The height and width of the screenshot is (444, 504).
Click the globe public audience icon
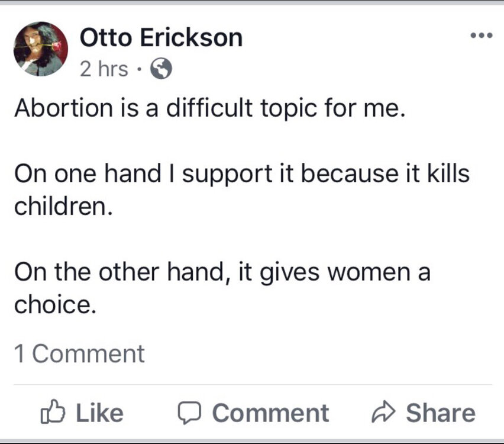coord(161,70)
